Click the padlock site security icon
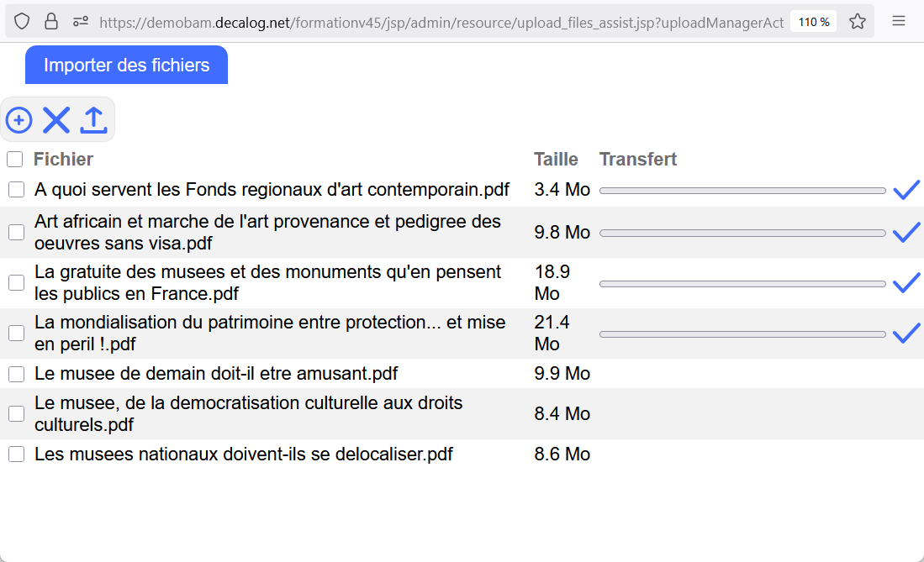Viewport: 924px width, 562px height. [x=51, y=22]
